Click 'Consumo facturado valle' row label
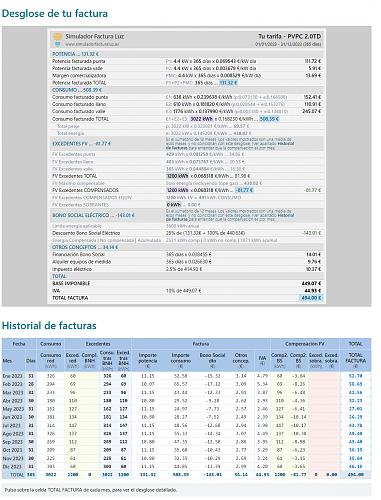This screenshot has height=500, width=381. [79, 111]
